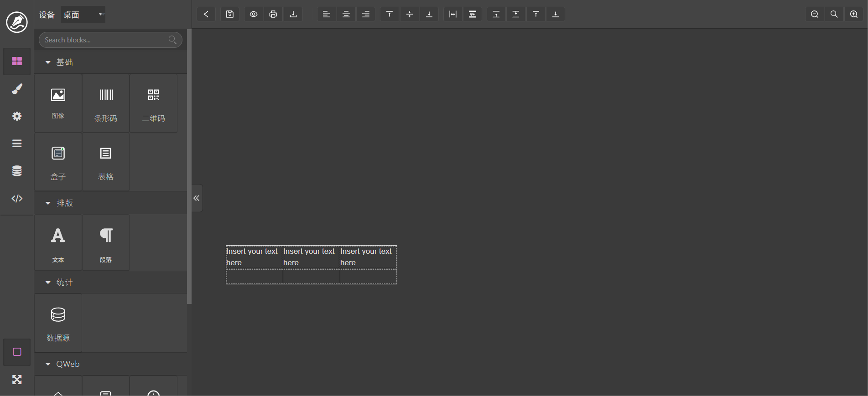This screenshot has height=396, width=868.
Task: Toggle preview with the eye icon
Action: tap(254, 14)
